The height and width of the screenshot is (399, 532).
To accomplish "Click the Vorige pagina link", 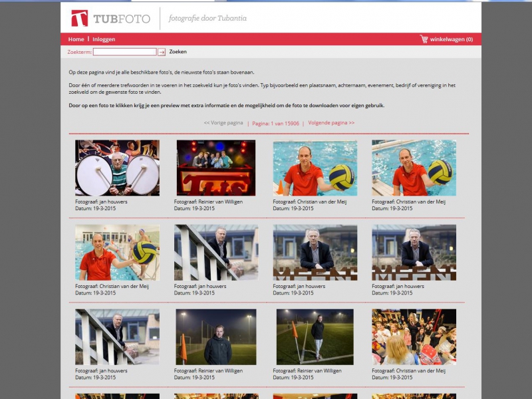I will [x=223, y=123].
